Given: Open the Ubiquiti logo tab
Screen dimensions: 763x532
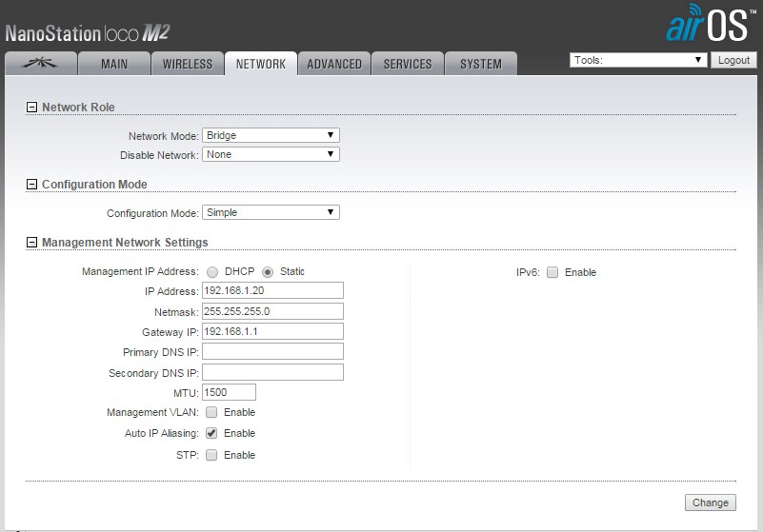Looking at the screenshot, I should 41,63.
